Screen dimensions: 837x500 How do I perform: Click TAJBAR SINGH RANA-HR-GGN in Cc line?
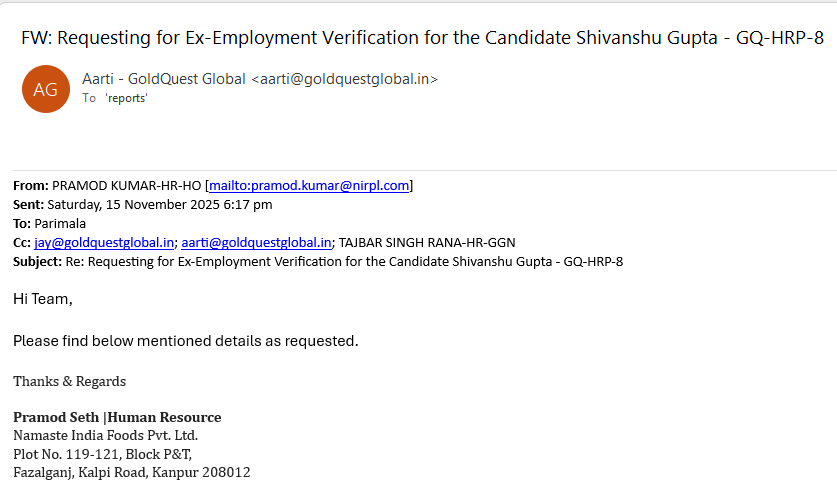coord(427,242)
